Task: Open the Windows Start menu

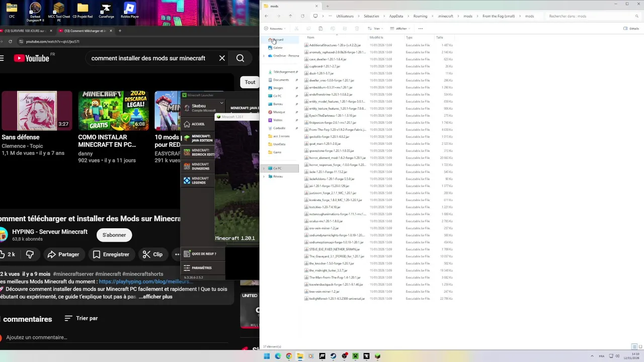Action: pos(267,356)
